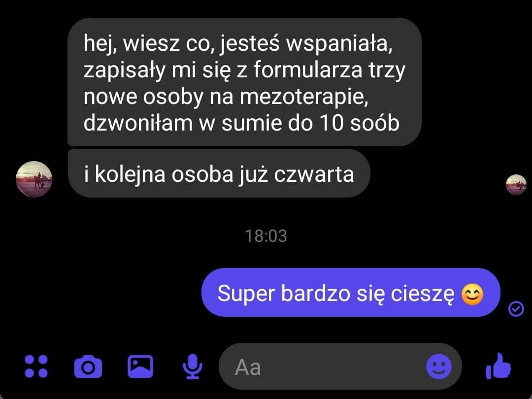This screenshot has width=532, height=399.
Task: Open the photo gallery picker
Action: 140,366
